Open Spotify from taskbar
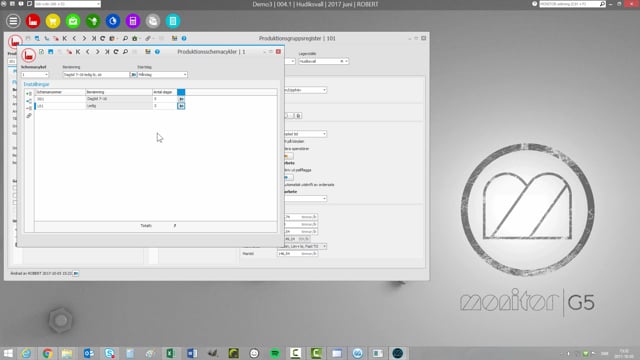 [x=275, y=353]
